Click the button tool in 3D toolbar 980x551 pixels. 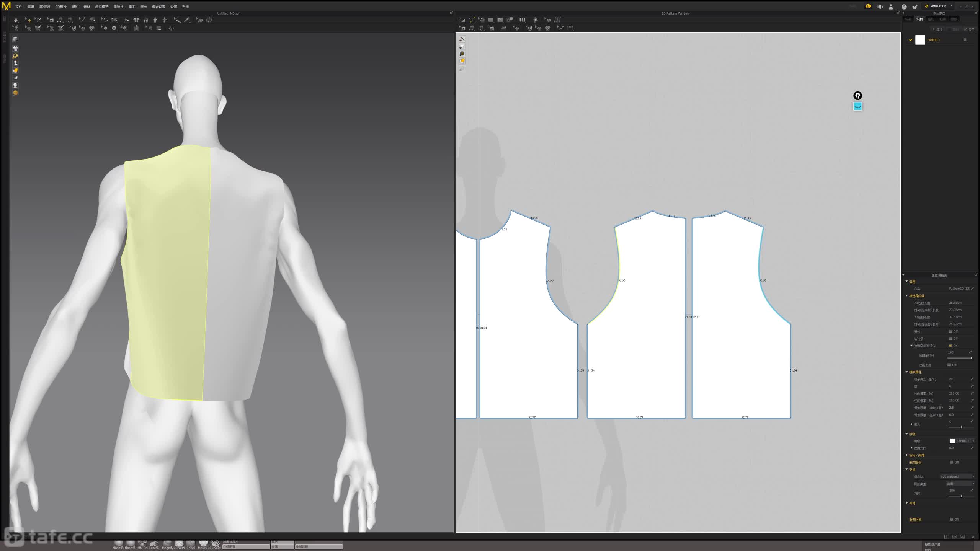tap(114, 28)
